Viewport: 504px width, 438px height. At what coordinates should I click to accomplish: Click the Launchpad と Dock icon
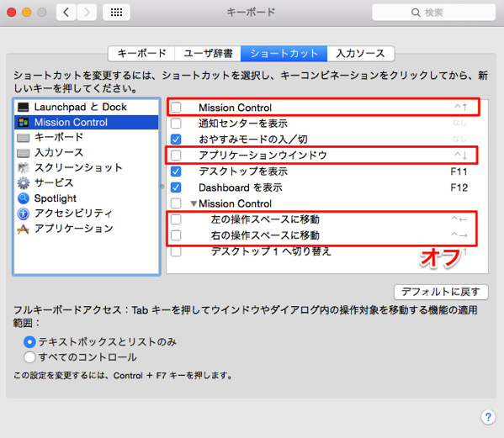pos(24,107)
